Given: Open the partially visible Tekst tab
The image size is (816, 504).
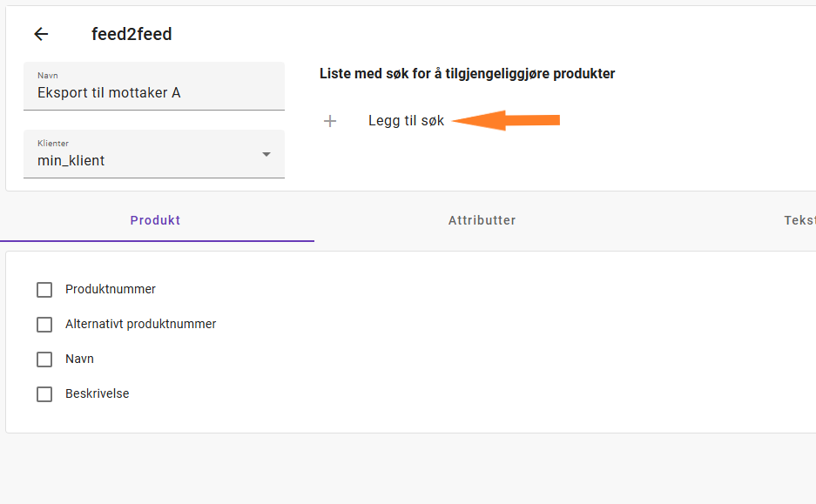Looking at the screenshot, I should [799, 220].
